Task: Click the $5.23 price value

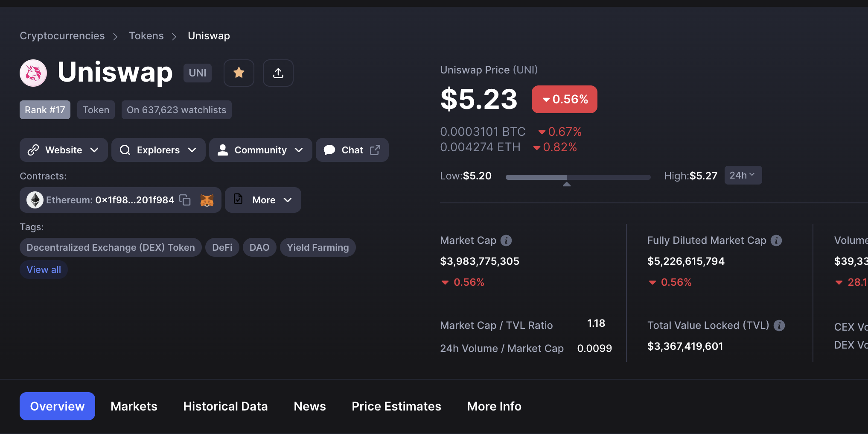Action: (x=479, y=99)
